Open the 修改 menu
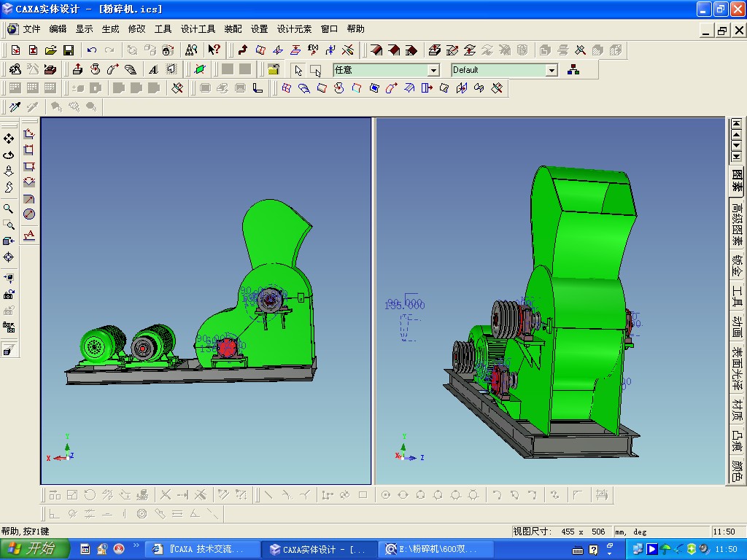 coord(136,29)
